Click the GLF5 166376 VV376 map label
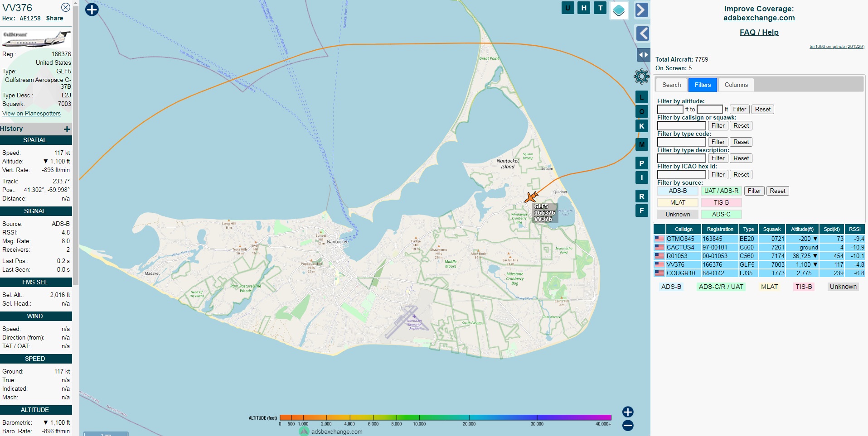 click(x=544, y=213)
